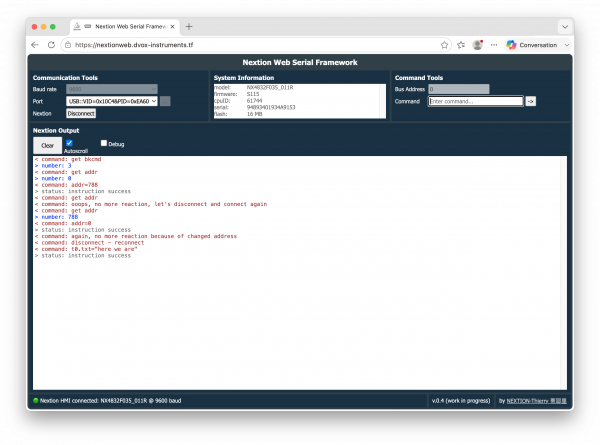The height and width of the screenshot is (445, 600).
Task: Click the Nextion HMI connected status text
Action: [x=111, y=401]
